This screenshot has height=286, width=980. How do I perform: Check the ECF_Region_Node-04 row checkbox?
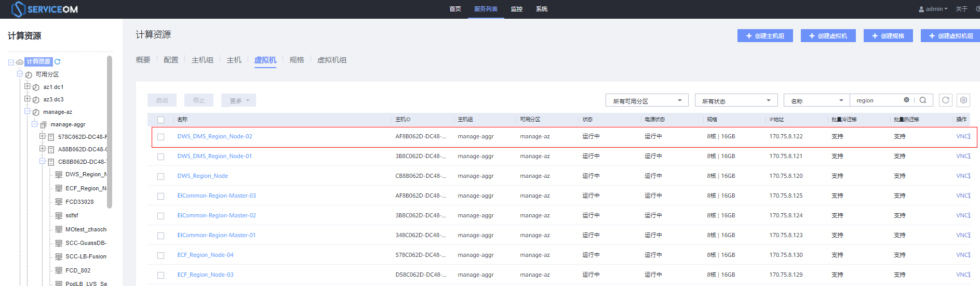click(161, 255)
